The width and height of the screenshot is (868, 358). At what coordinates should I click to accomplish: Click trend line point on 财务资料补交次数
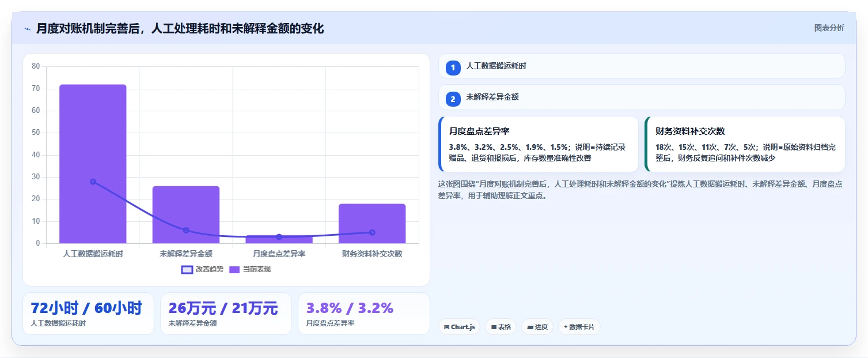pyautogui.click(x=372, y=232)
